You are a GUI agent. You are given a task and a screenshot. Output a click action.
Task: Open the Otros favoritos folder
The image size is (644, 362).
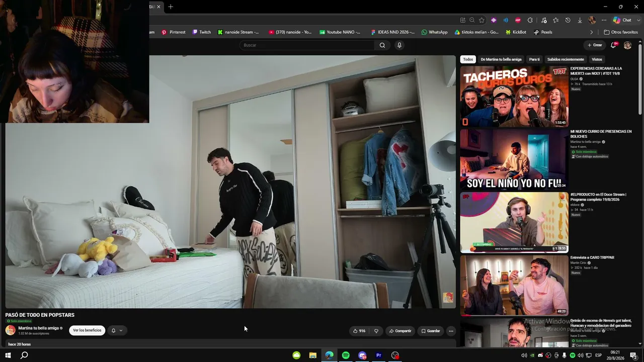pos(621,32)
